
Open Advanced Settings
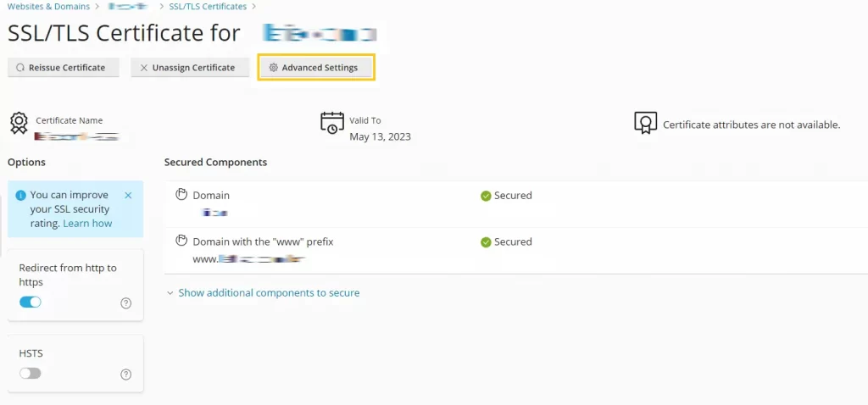316,68
